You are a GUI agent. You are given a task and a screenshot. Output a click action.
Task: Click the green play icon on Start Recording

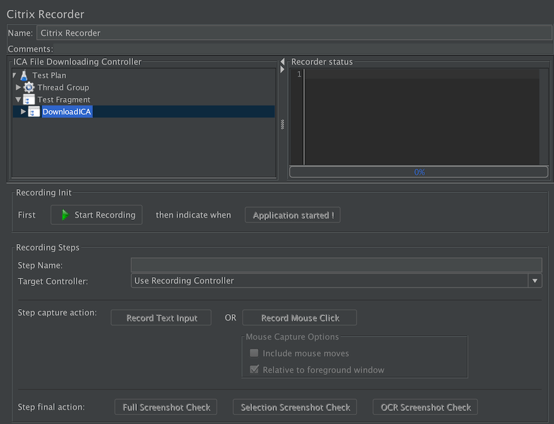pos(65,215)
